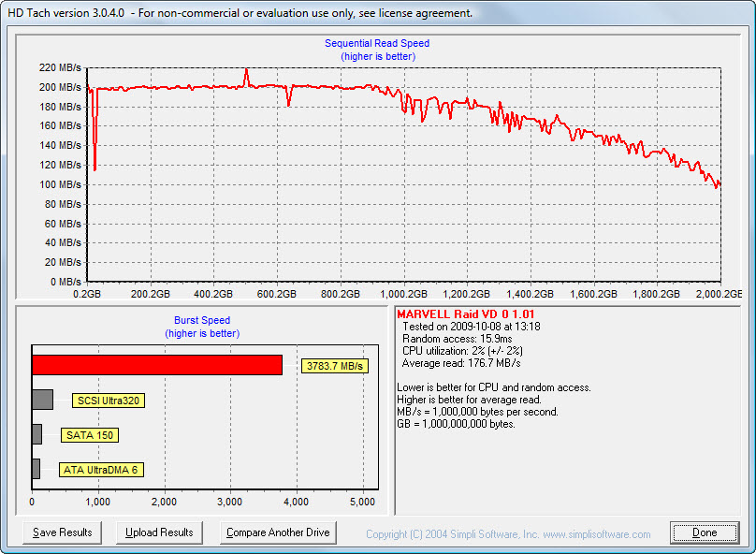Viewport: 756px width, 554px height.
Task: Visit the www.simplisoftware.com link
Action: 596,534
